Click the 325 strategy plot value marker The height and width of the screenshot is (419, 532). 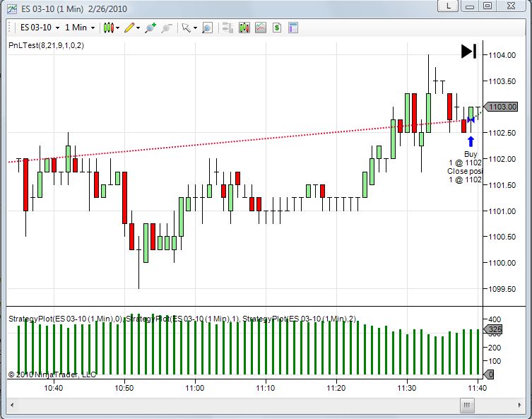point(492,329)
